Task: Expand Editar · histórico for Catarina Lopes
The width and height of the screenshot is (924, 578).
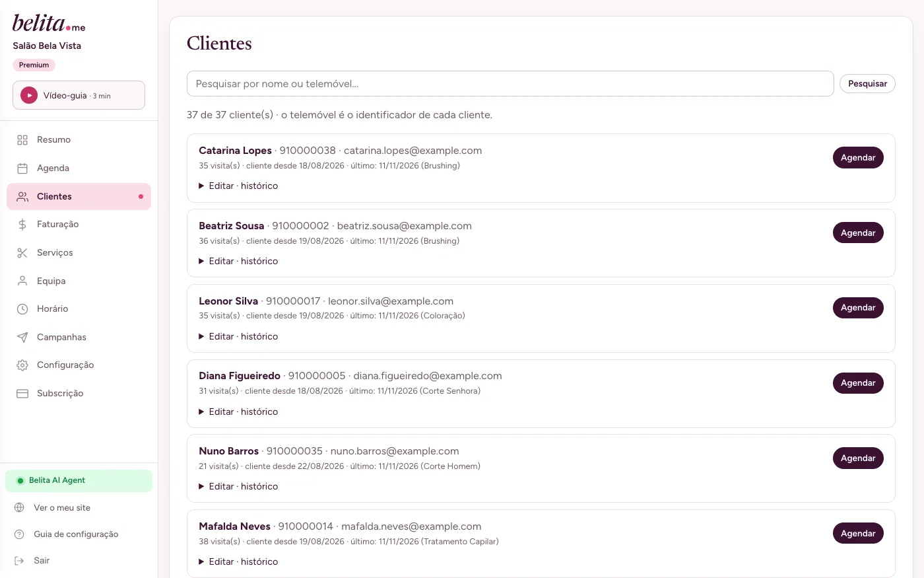Action: click(x=238, y=186)
